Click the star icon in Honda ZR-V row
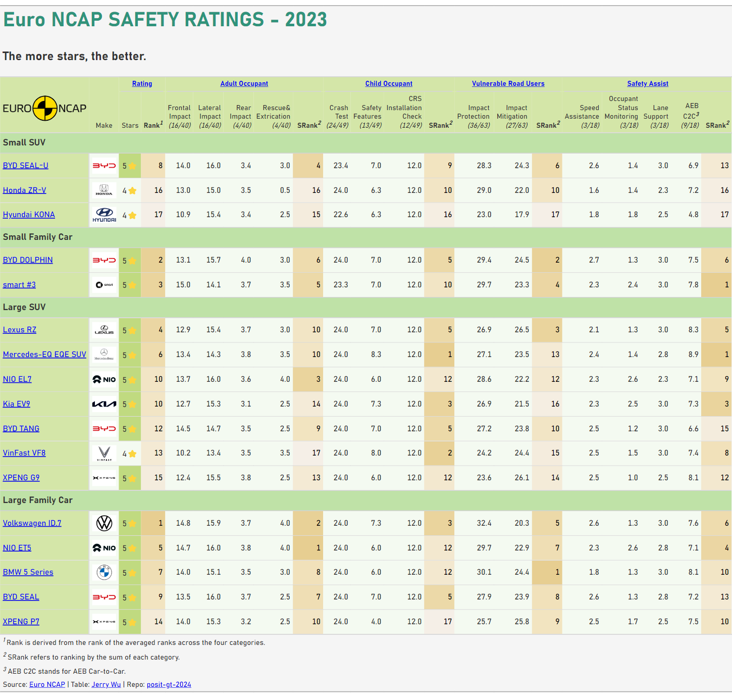Screen dimensions: 732x700 132,190
